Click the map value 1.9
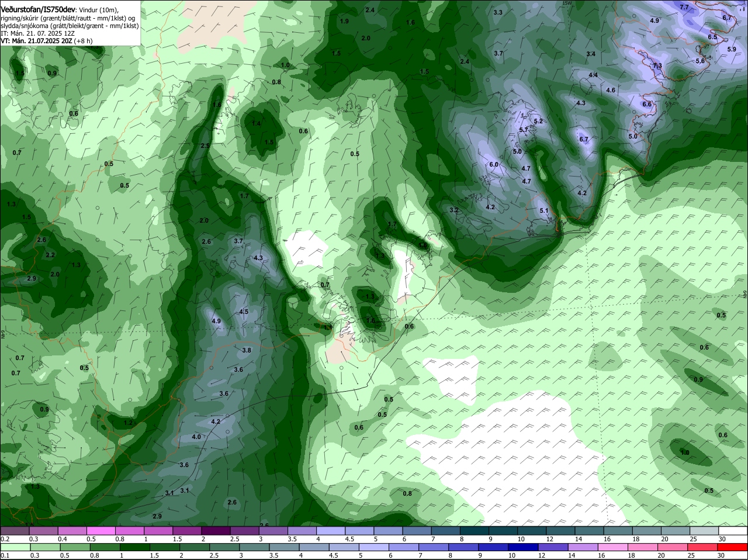 pyautogui.click(x=344, y=21)
